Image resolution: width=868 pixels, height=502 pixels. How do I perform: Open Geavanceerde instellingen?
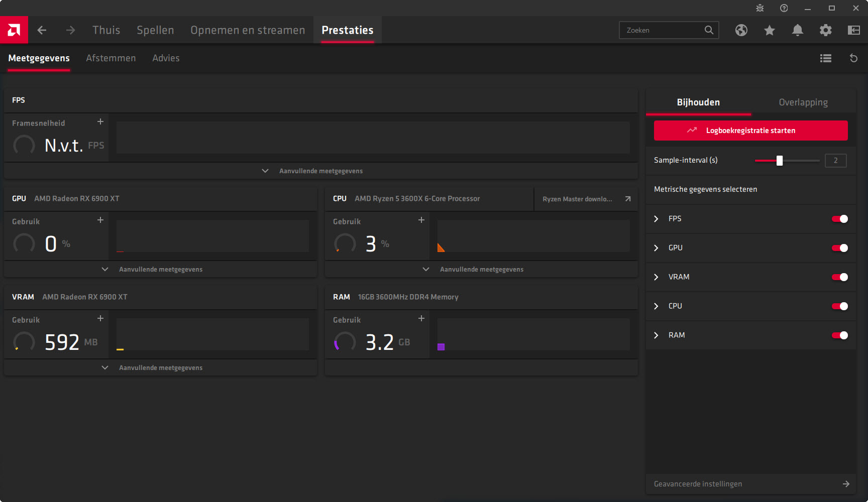tap(750, 484)
